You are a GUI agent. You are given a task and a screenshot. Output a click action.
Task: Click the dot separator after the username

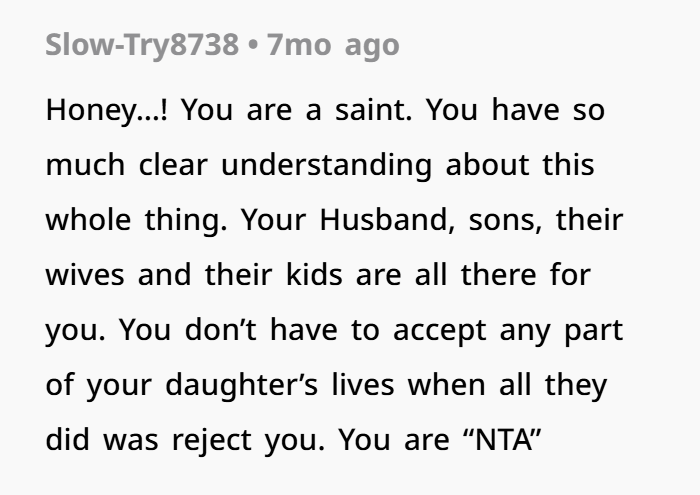(x=257, y=46)
